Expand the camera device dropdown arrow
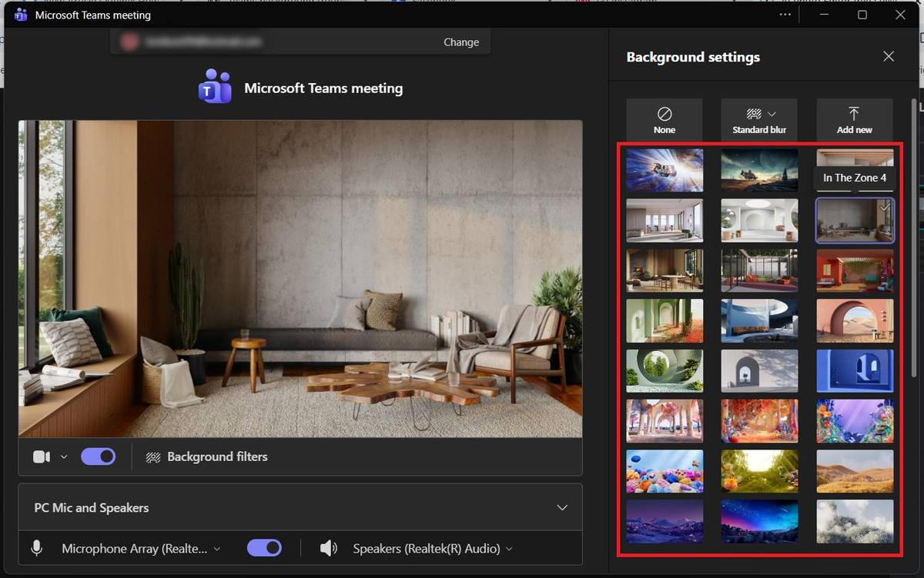 coord(64,457)
